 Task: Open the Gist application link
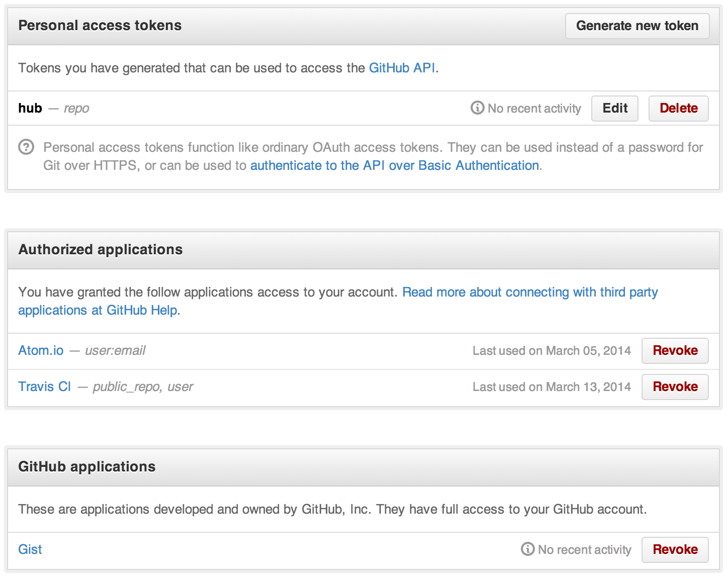click(30, 549)
